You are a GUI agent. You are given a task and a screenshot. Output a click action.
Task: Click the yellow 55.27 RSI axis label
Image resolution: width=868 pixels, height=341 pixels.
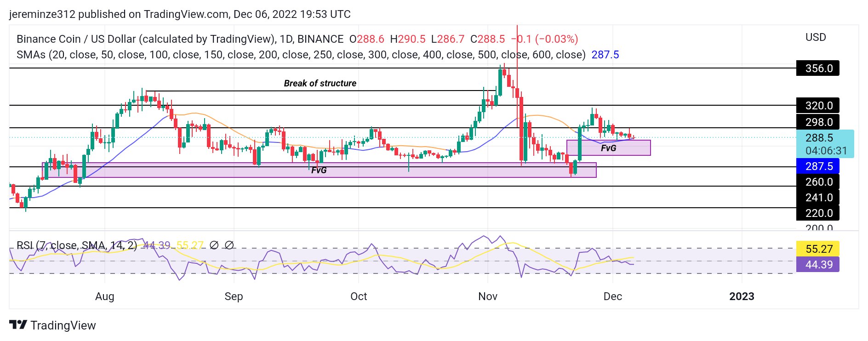(x=818, y=249)
